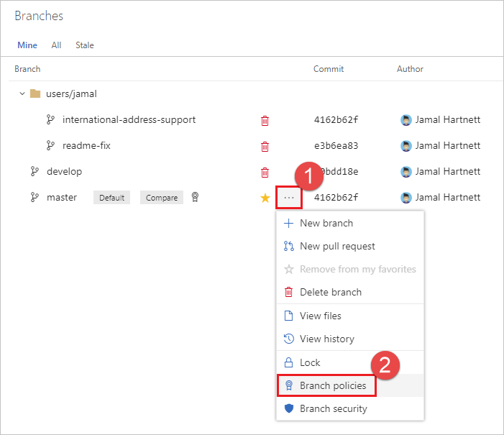Viewport: 504px width, 435px height.
Task: Open the master branch more options ellipsis
Action: coord(288,198)
